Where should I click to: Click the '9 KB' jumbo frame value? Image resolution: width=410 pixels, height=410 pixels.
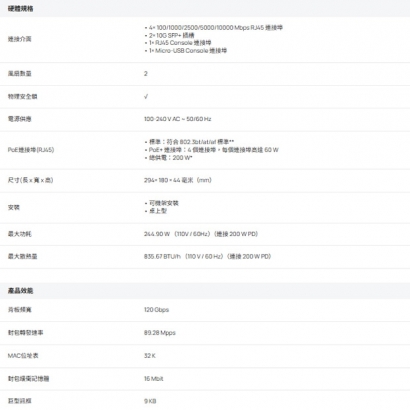coord(150,401)
